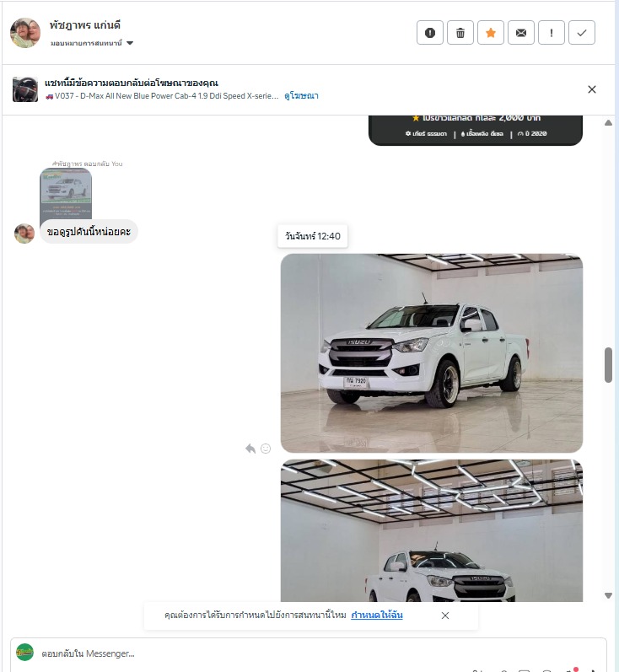Mark conversation unread with the envelope icon
Viewport: 619px width, 672px height.
[521, 33]
